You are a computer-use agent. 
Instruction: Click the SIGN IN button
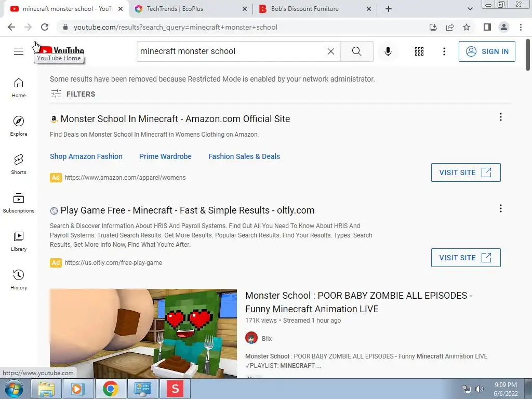click(x=487, y=51)
